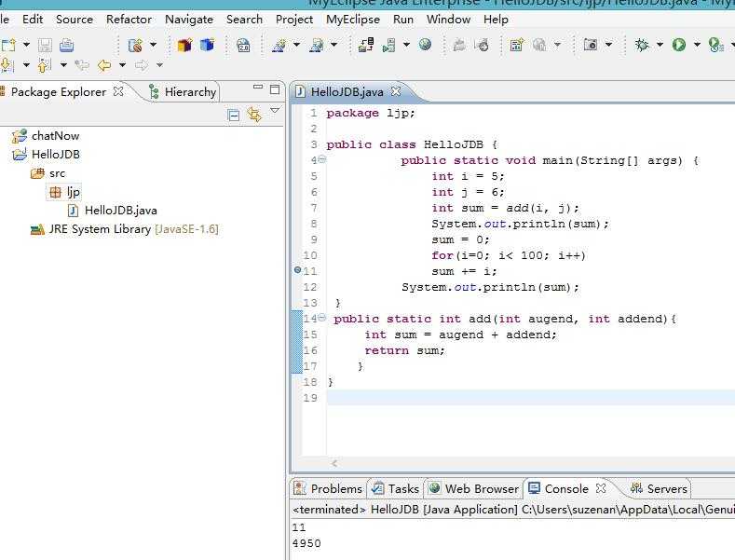The width and height of the screenshot is (735, 560).
Task: Open the Search menu
Action: [x=244, y=20]
